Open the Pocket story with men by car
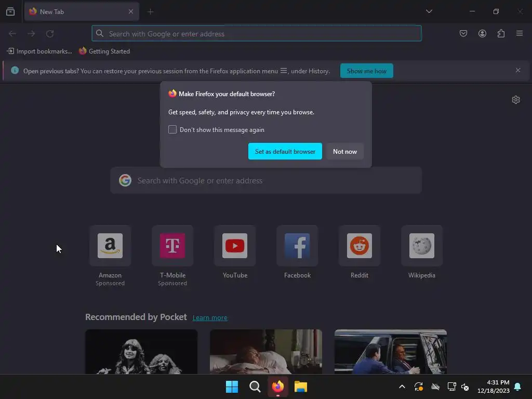Screen dimensions: 532x399 coord(391,352)
